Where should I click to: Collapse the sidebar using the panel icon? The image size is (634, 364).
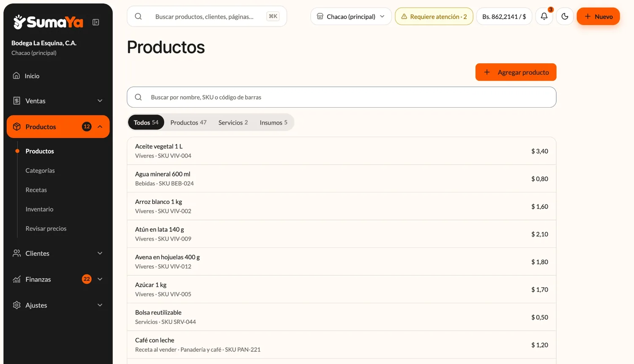96,22
